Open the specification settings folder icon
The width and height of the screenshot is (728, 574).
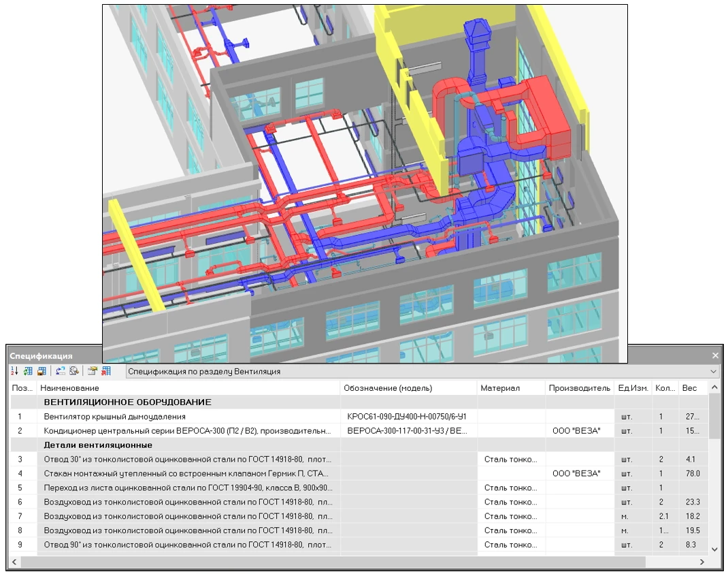click(93, 371)
